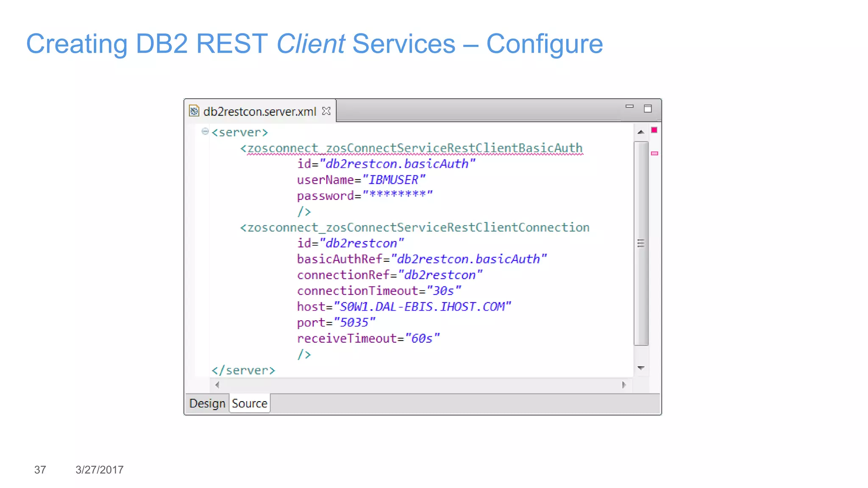Image resolution: width=868 pixels, height=488 pixels.
Task: Click the horizontal scrollbar left arrow
Action: [217, 385]
